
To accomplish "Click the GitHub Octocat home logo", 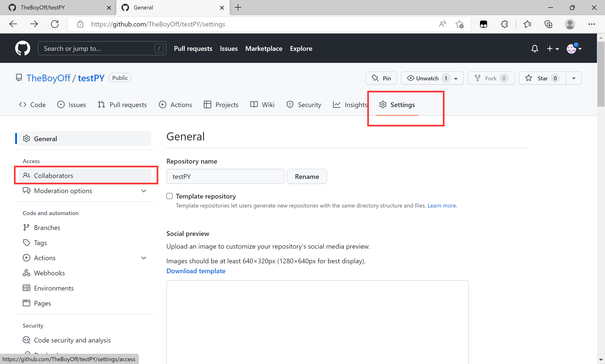I will click(22, 48).
